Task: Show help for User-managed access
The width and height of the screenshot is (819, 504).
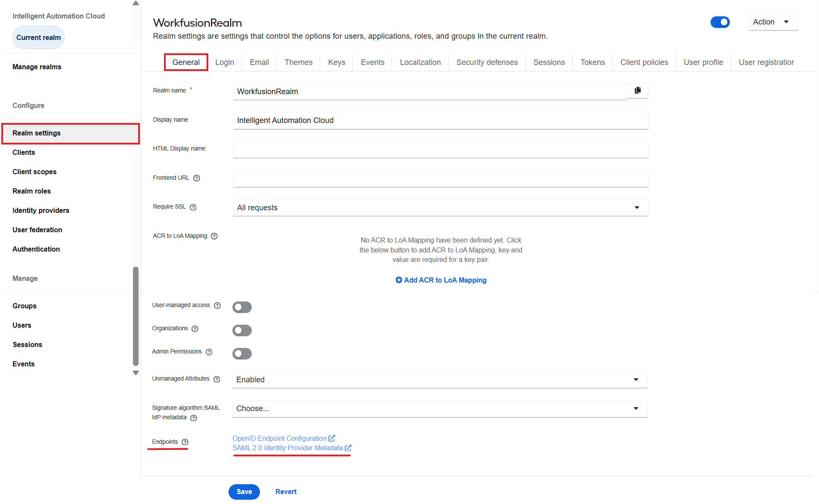Action: [217, 305]
